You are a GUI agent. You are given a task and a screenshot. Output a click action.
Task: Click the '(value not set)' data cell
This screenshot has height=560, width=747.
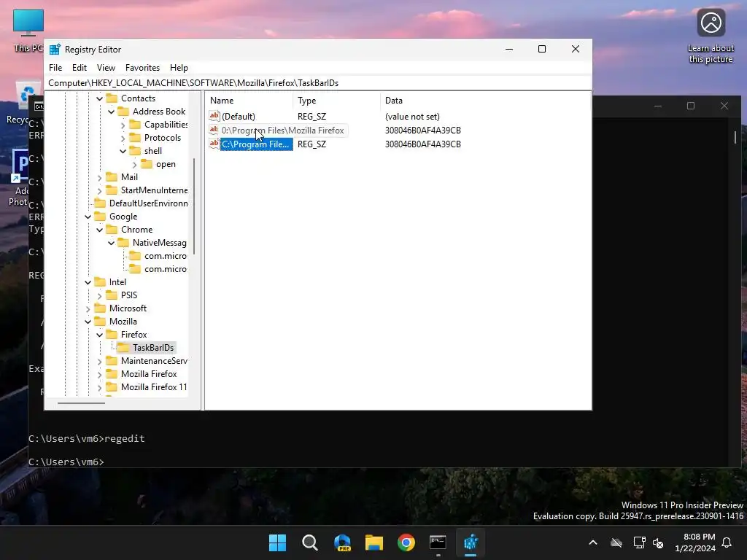[x=412, y=116]
